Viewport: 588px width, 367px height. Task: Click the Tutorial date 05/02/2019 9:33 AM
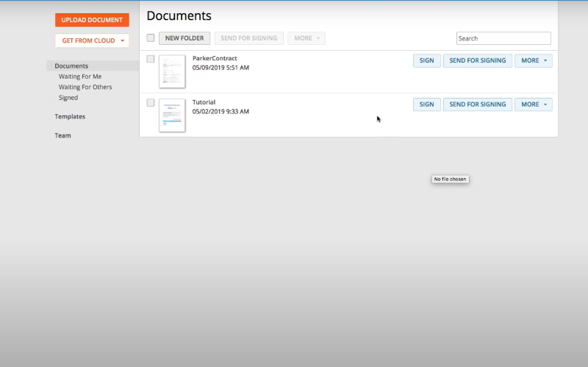220,112
